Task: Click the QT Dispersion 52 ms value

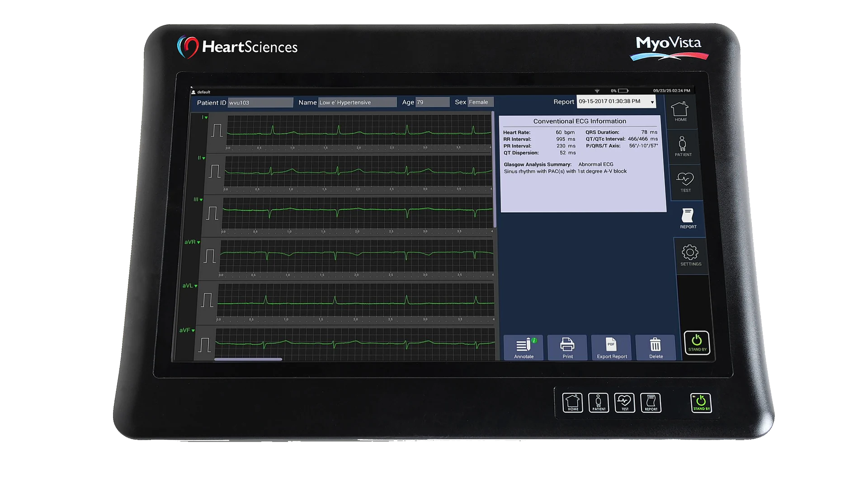Action: click(568, 153)
